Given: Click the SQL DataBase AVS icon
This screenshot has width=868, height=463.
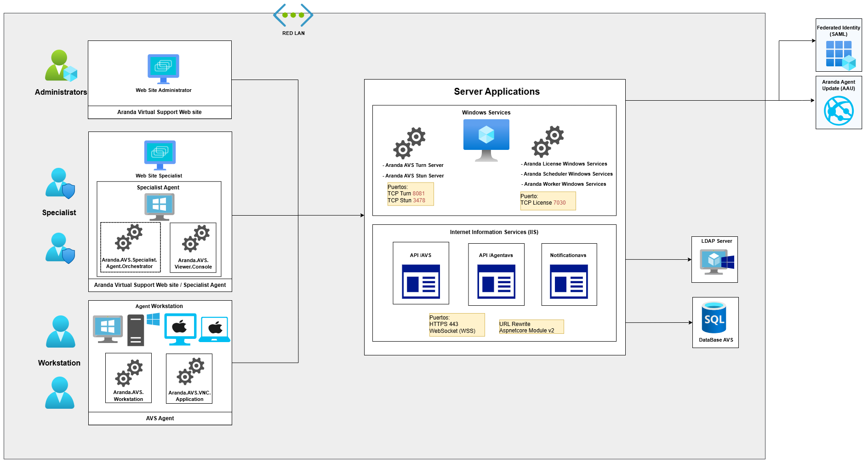Looking at the screenshot, I should pyautogui.click(x=714, y=318).
